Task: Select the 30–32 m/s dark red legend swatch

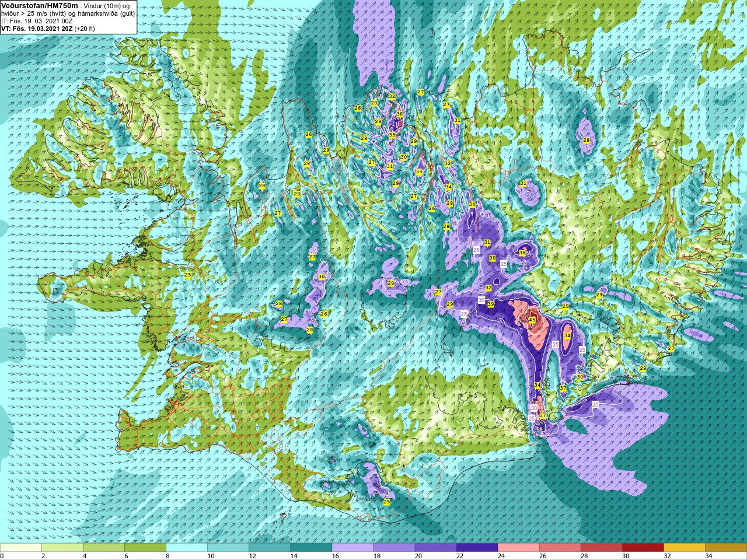Action: pyautogui.click(x=643, y=548)
